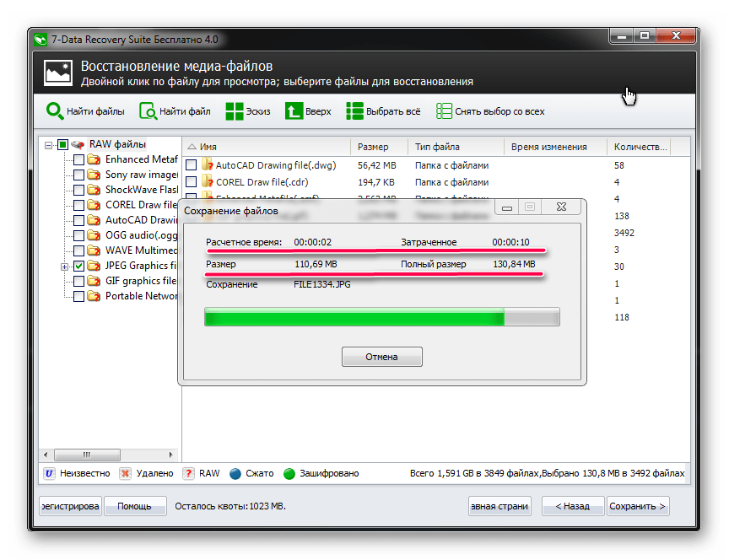The image size is (729, 560).
Task: Click the green Зашифровано legend icon
Action: point(289,474)
